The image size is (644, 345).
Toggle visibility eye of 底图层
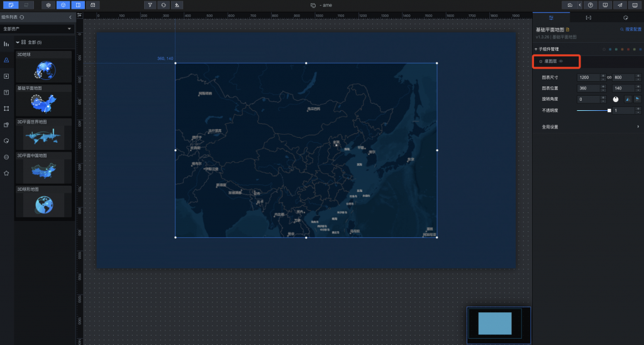[x=561, y=61]
